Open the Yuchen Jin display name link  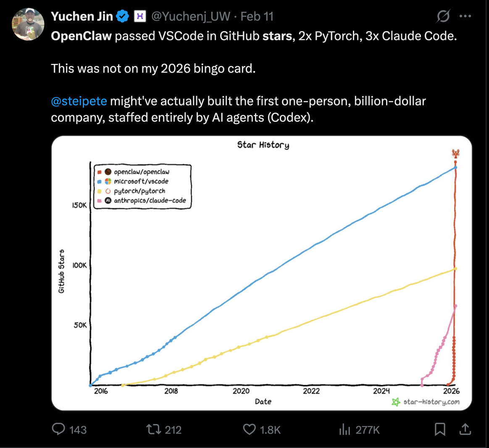coord(82,16)
